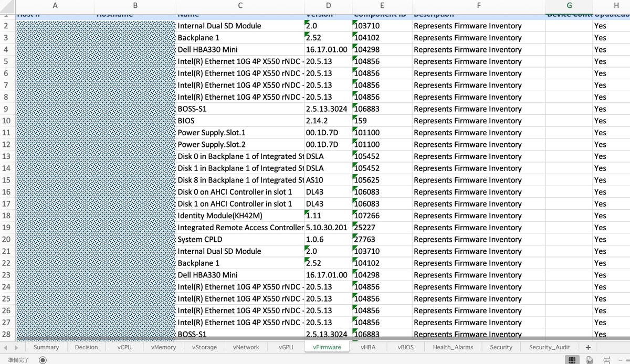Open the Summary sheet tab
The width and height of the screenshot is (630, 364).
coord(46,347)
